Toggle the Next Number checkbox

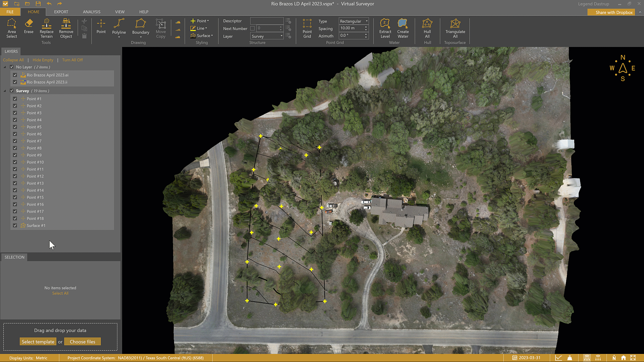click(253, 28)
